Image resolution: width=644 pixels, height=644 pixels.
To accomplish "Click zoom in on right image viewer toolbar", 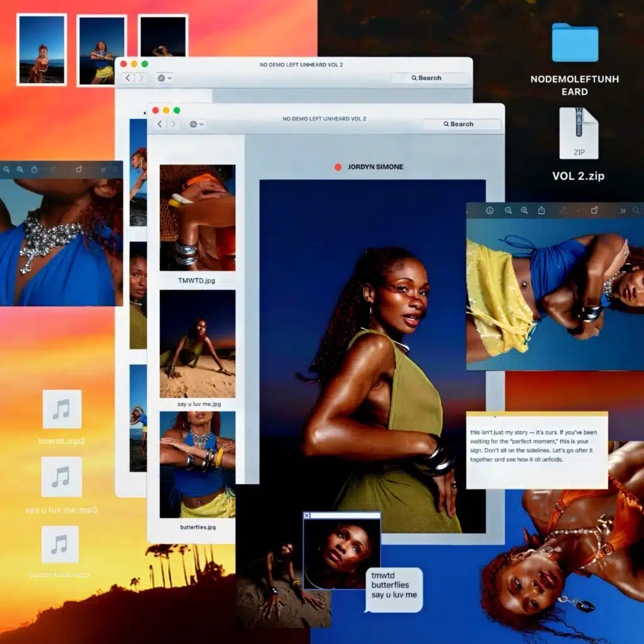I will point(524,211).
